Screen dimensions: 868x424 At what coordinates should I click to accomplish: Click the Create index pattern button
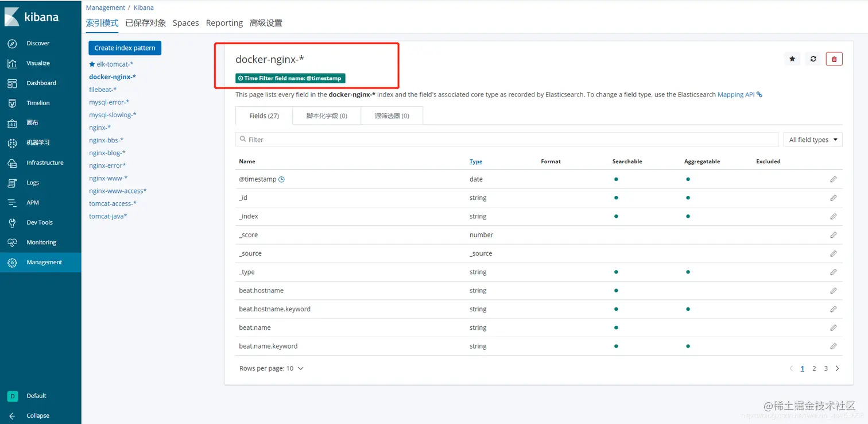(x=125, y=48)
